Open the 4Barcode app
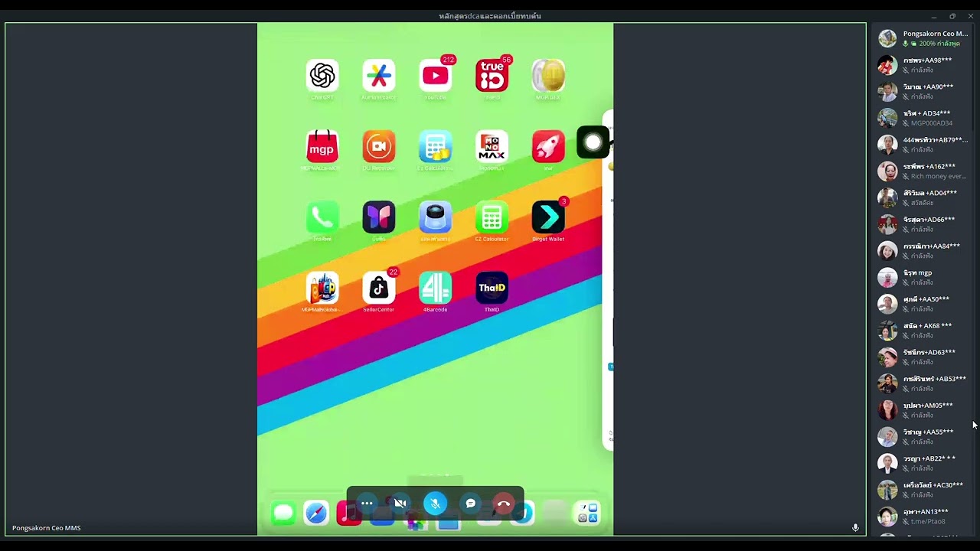 tap(436, 288)
